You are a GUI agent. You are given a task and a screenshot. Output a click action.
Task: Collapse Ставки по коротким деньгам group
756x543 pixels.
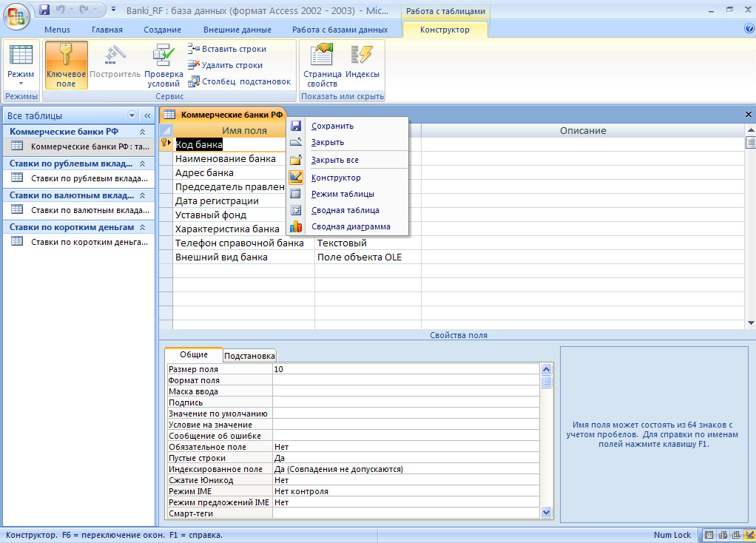coord(142,227)
